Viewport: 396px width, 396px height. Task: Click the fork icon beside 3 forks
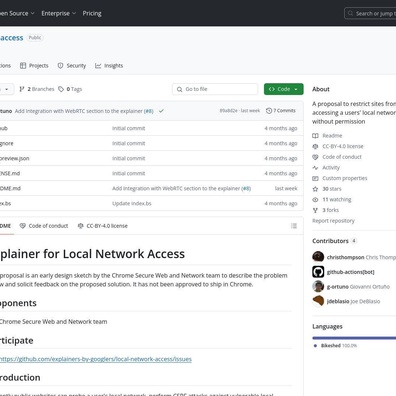click(x=315, y=210)
